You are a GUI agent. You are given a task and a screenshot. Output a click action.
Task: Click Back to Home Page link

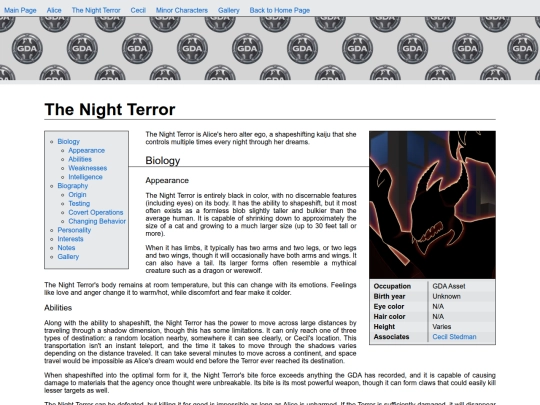(280, 10)
